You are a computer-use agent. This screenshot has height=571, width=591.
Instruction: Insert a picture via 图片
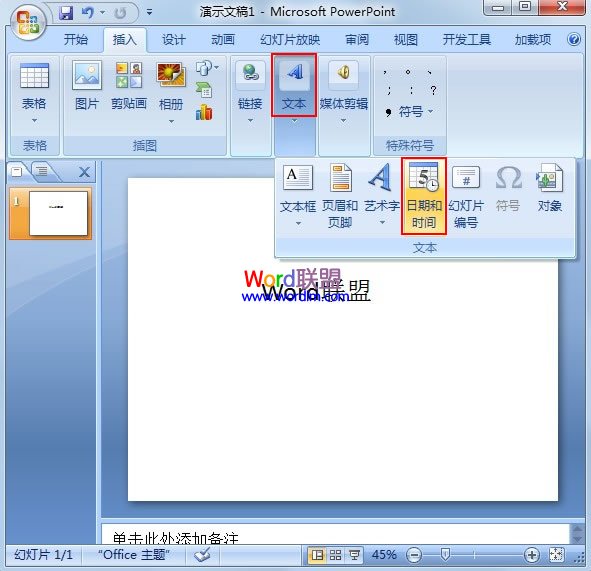point(87,86)
